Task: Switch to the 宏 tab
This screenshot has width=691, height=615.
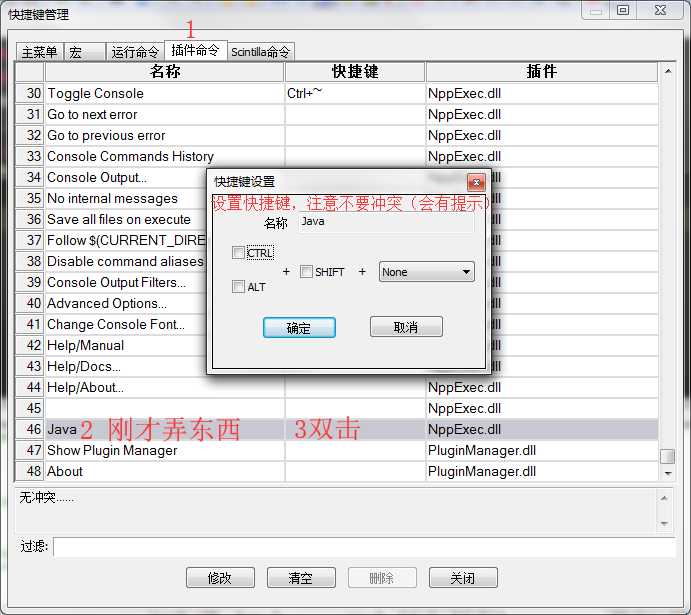Action: (85, 52)
